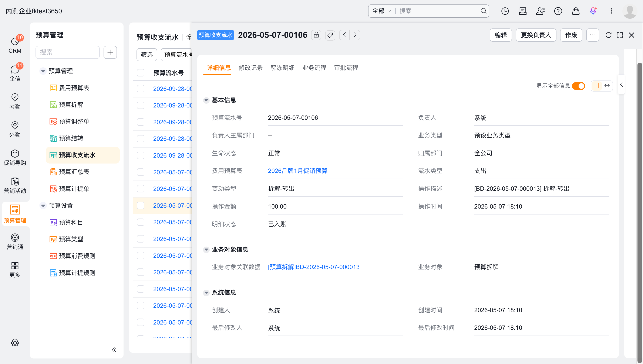Viewport: 643px width, 364px height.
Task: Switch to the 业务流程 tab
Action: (314, 68)
